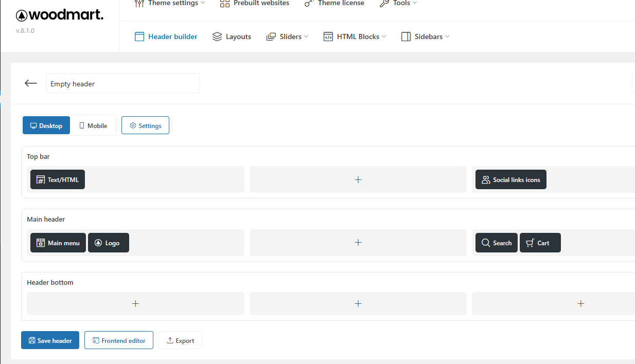The image size is (635, 364).
Task: Click the back arrow icon beside header name
Action: pos(31,83)
